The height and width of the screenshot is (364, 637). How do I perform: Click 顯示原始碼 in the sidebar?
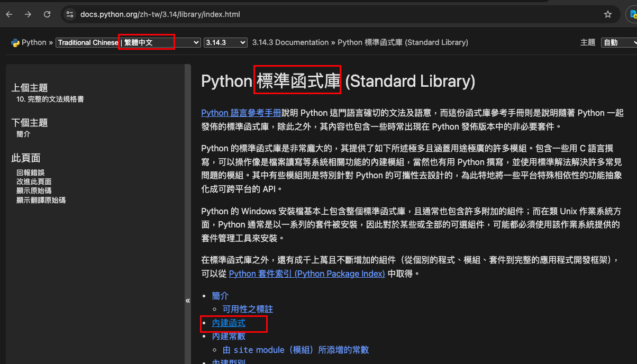pyautogui.click(x=34, y=191)
